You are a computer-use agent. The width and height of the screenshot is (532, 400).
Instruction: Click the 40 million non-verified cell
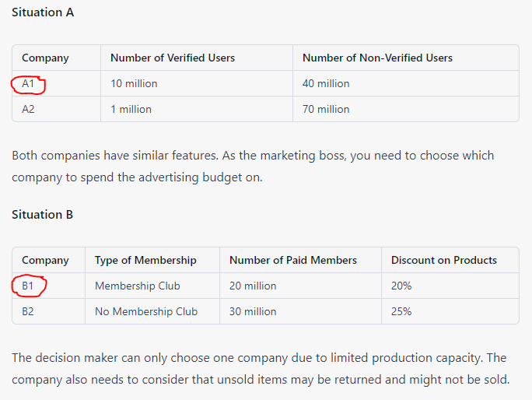pos(326,83)
